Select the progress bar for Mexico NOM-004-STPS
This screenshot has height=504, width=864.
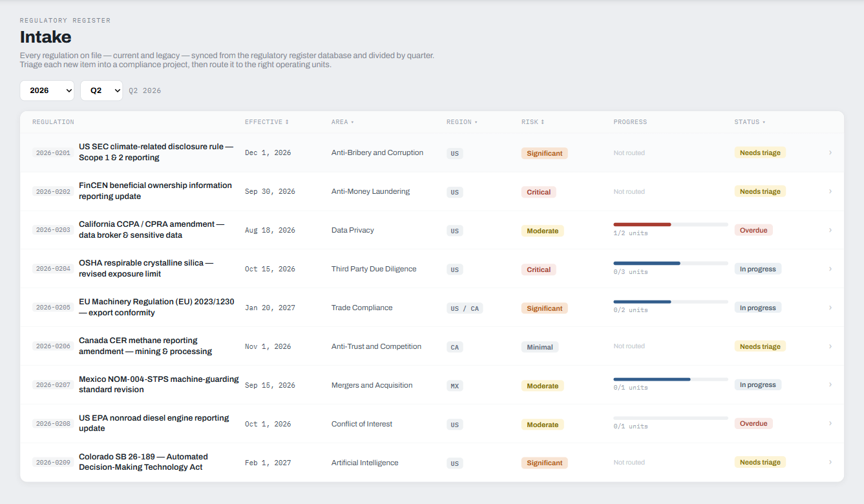pos(671,379)
